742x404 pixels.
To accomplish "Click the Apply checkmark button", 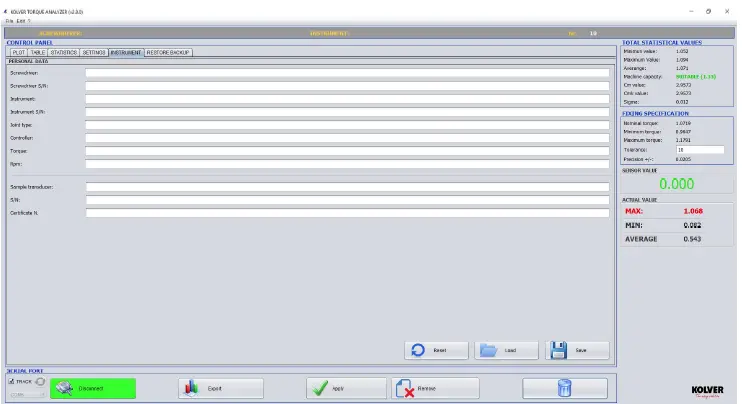I will coord(346,388).
